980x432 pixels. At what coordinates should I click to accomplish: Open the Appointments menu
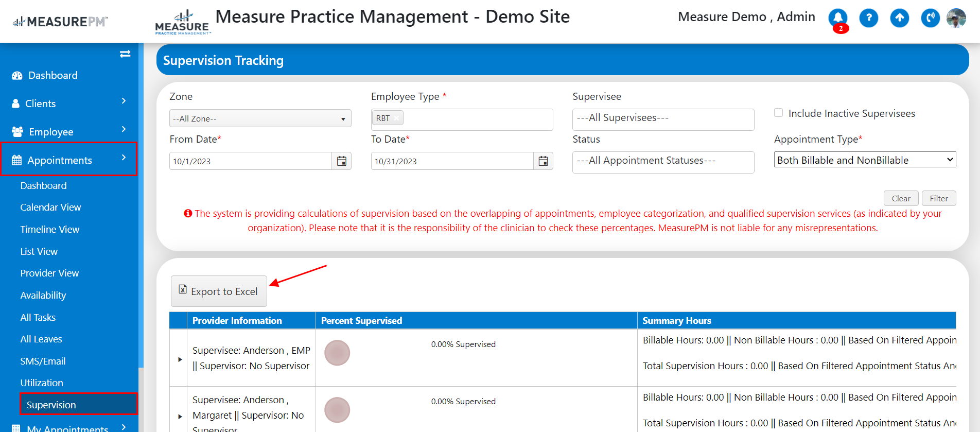point(69,159)
